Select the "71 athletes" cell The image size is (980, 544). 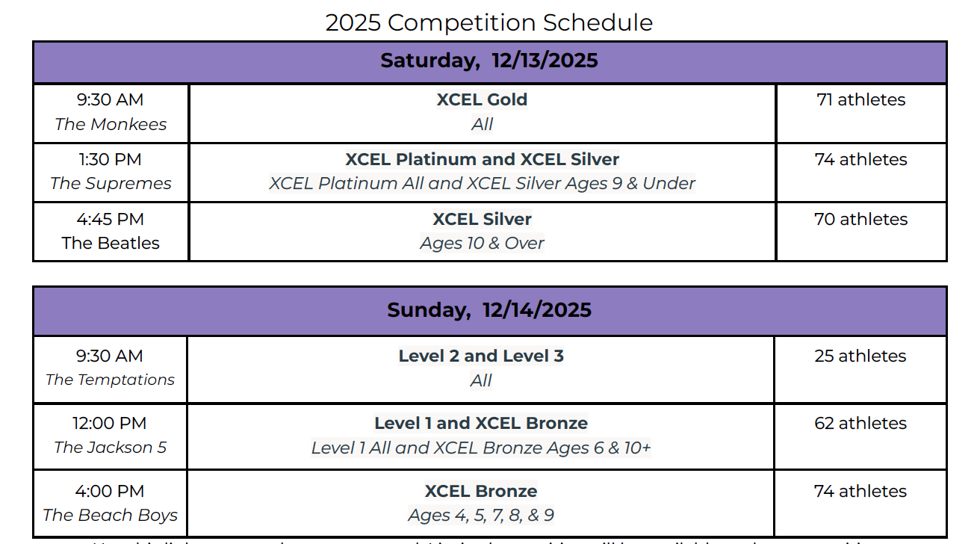click(860, 99)
